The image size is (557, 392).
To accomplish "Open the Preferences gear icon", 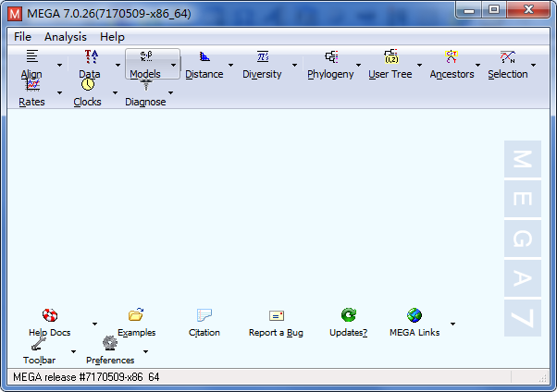I will click(110, 343).
